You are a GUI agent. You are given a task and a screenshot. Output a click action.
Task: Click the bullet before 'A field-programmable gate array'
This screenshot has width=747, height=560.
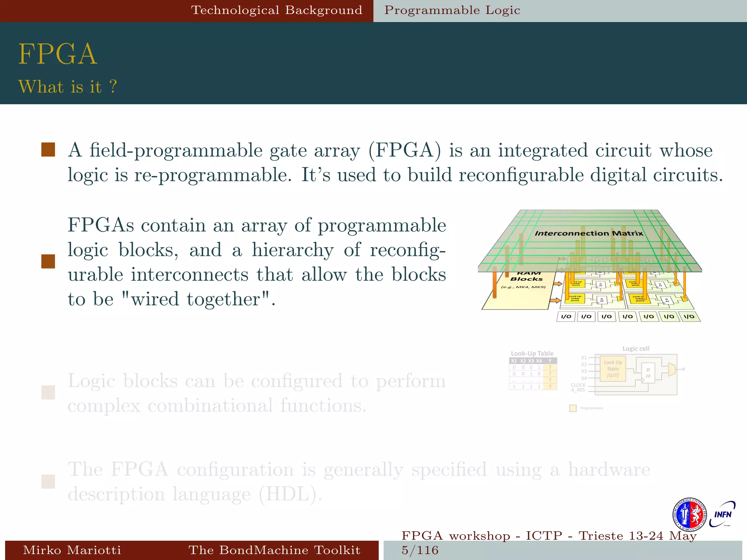(48, 149)
